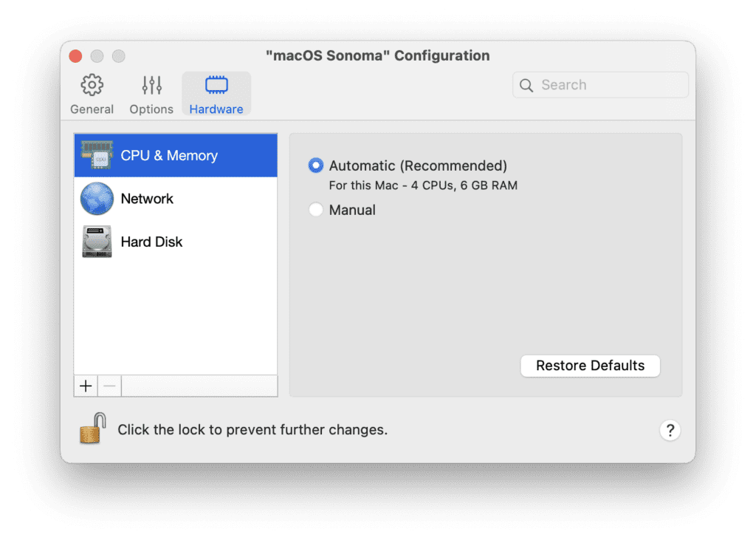Select the Manual configuration option
This screenshot has height=543, width=756.
(316, 210)
